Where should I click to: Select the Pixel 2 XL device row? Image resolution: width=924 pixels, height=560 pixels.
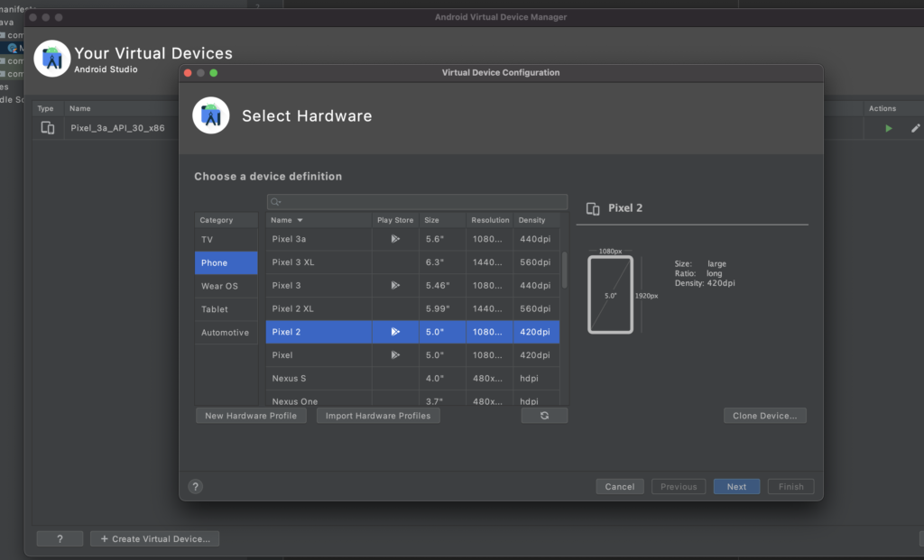point(412,308)
